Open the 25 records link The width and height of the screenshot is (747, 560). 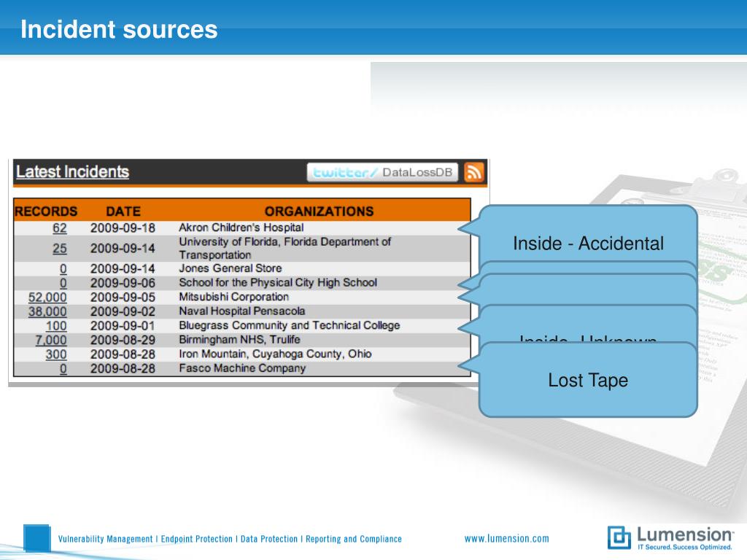tap(60, 249)
